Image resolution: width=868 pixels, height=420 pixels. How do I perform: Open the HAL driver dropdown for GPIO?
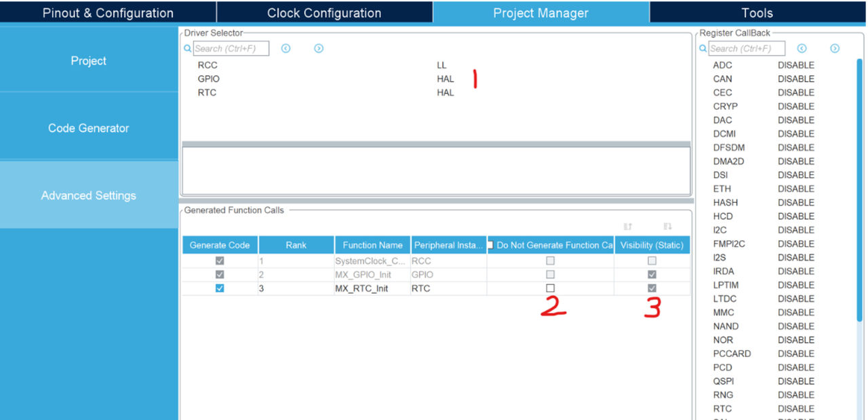pyautogui.click(x=446, y=79)
